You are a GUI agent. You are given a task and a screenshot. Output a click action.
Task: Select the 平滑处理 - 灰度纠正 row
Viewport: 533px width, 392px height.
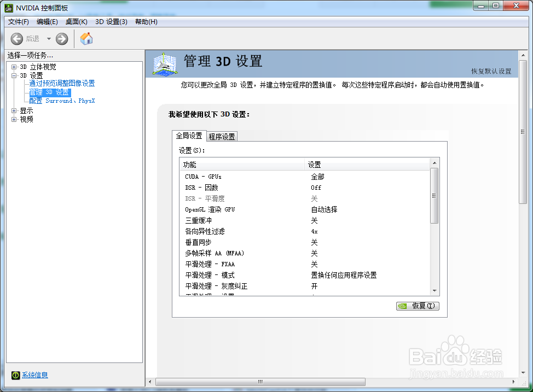click(305, 286)
